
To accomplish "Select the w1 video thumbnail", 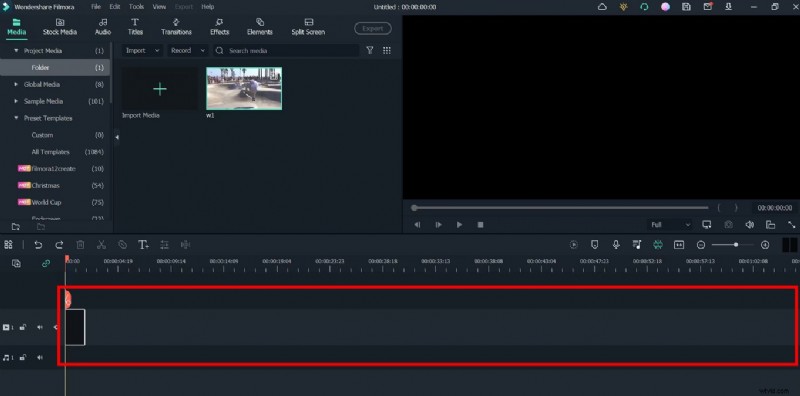I will point(244,89).
